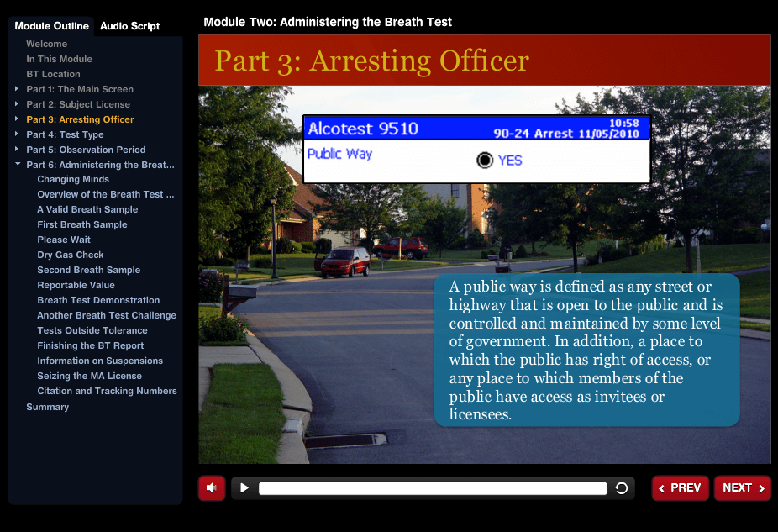Select Part 3: Arresting Officer entry

point(80,119)
